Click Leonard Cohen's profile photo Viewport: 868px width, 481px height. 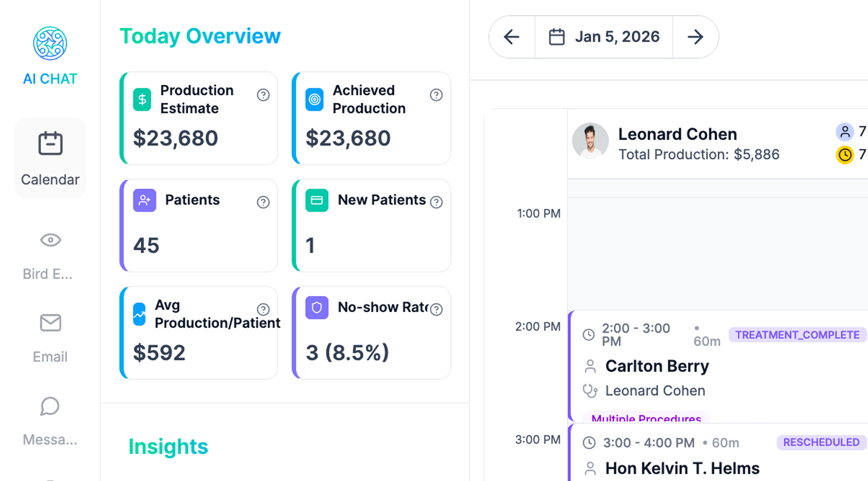click(x=590, y=141)
